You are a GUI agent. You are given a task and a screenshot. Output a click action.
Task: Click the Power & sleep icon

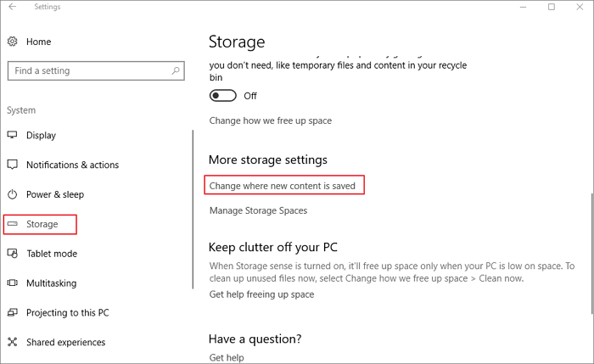click(13, 194)
